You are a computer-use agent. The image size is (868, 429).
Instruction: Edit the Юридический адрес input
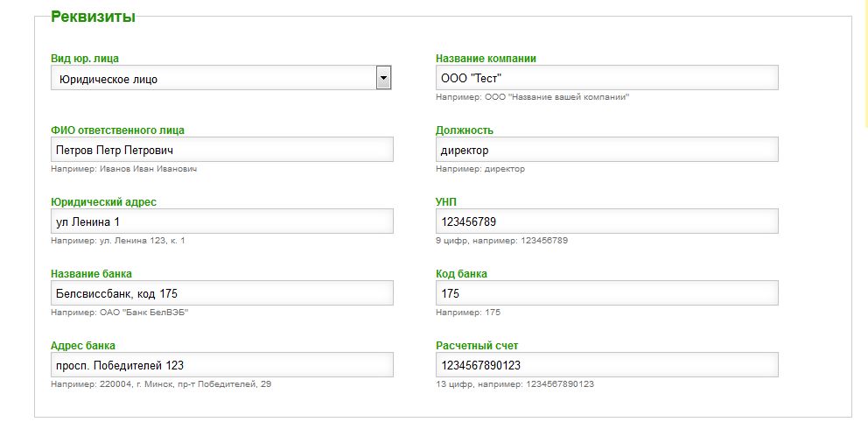click(222, 222)
